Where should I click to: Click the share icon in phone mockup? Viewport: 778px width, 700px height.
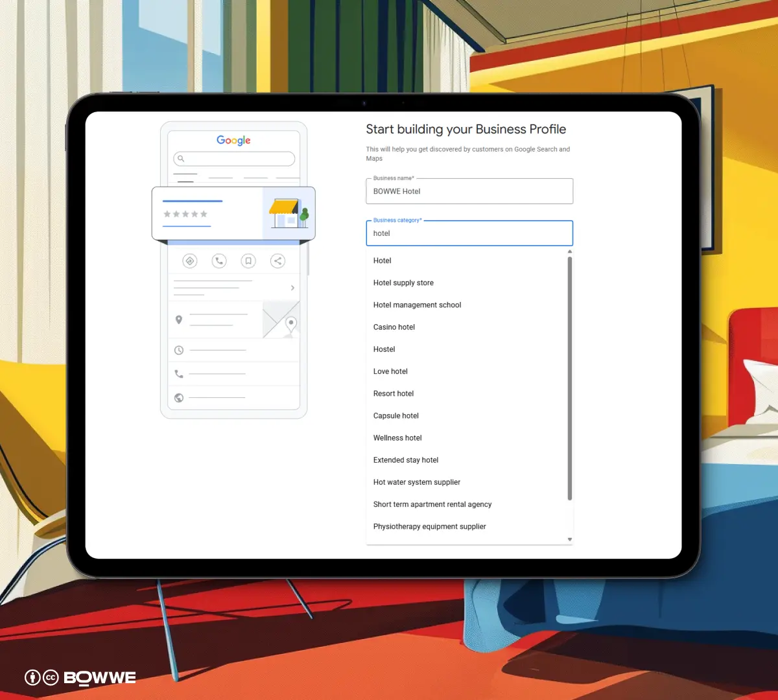[277, 261]
